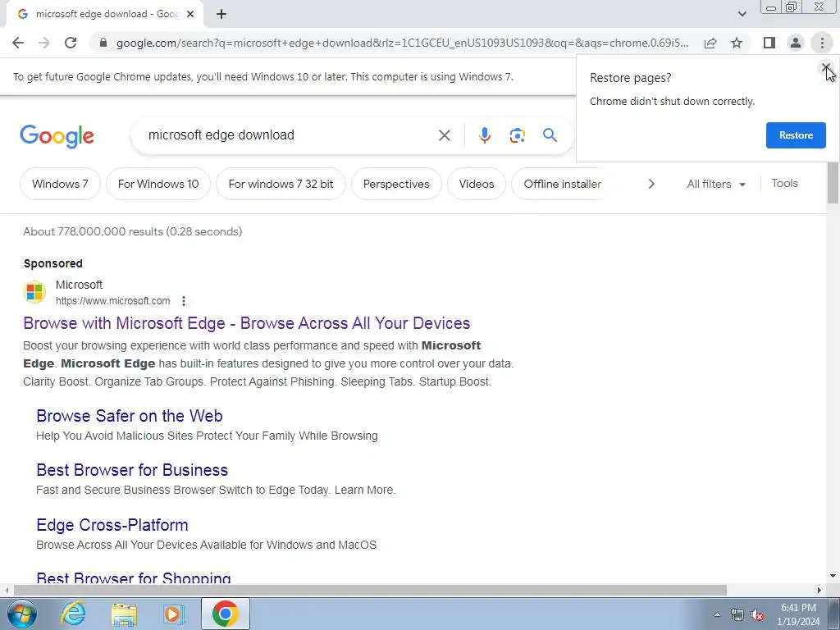Close the microsoft edge download tab
The width and height of the screenshot is (840, 630).
point(190,15)
